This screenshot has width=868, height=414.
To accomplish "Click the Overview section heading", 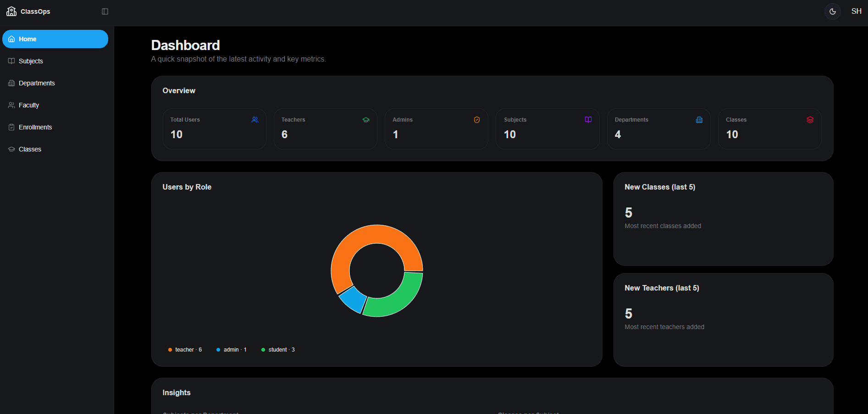I will tap(179, 90).
